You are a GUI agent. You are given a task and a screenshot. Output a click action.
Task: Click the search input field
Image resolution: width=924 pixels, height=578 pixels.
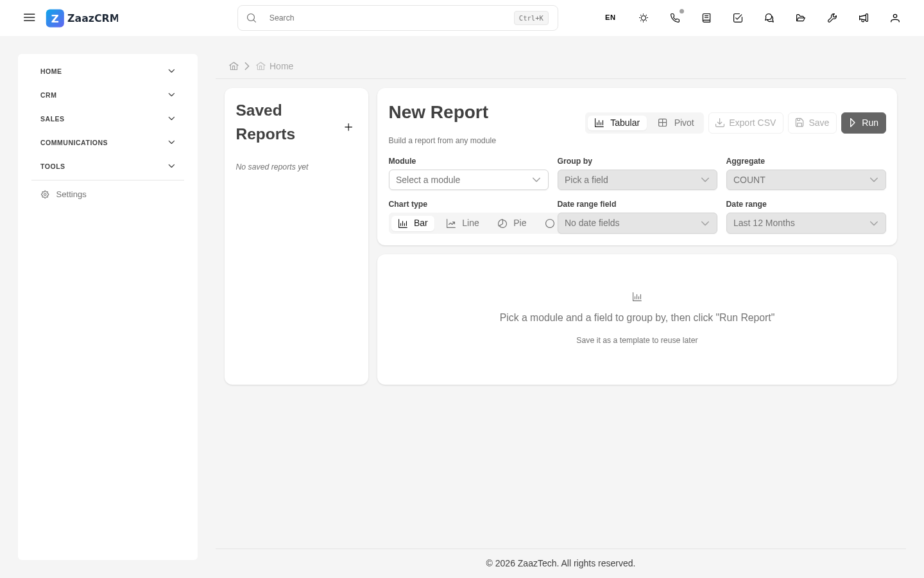[398, 18]
